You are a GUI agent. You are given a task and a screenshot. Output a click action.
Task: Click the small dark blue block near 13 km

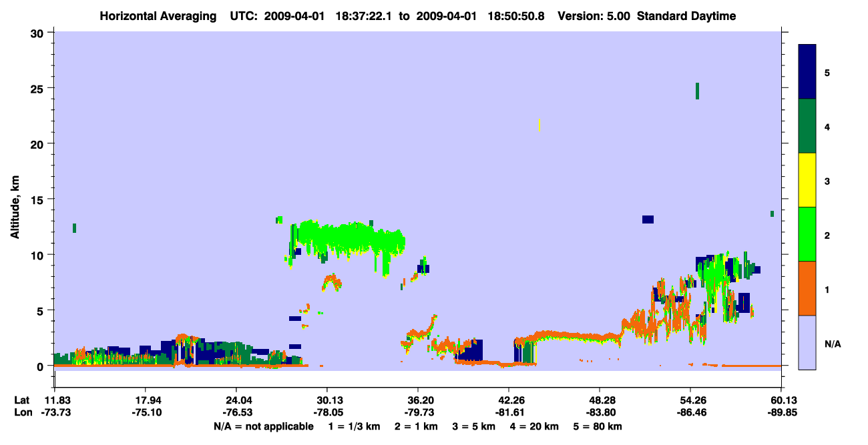(x=648, y=219)
